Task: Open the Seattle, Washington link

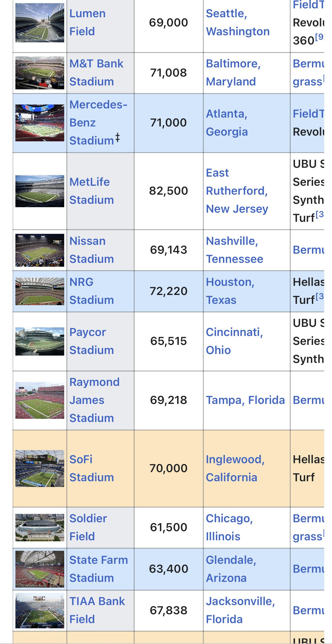Action: pos(237,22)
